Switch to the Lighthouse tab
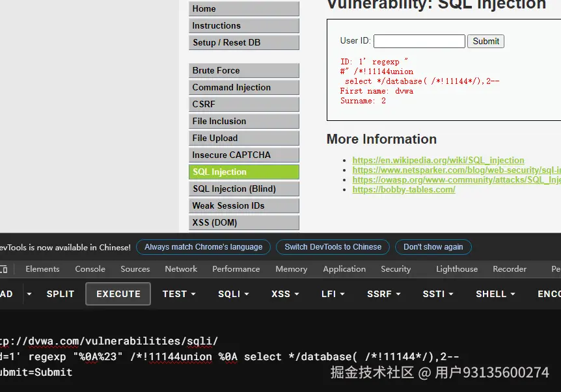Viewport: 561px width, 392px height. coord(457,269)
